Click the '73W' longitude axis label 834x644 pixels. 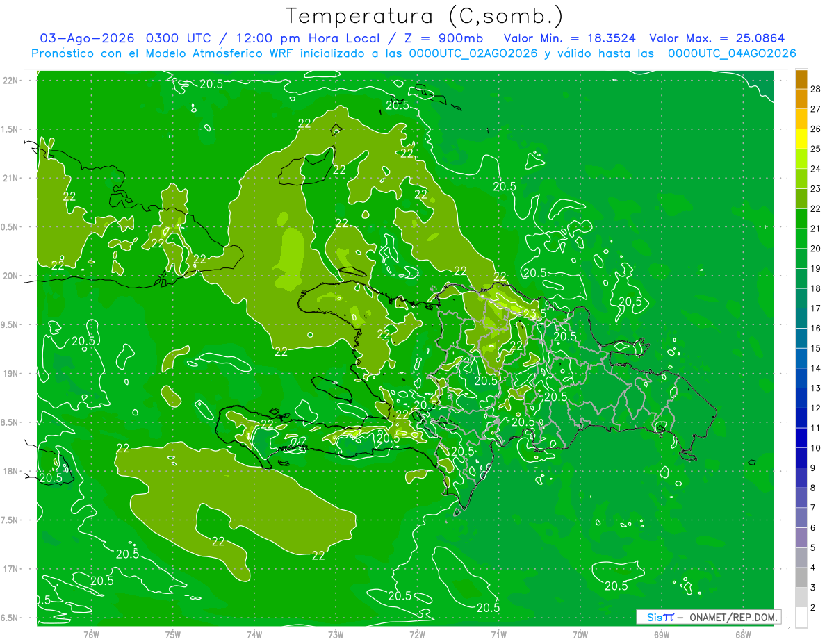(336, 635)
